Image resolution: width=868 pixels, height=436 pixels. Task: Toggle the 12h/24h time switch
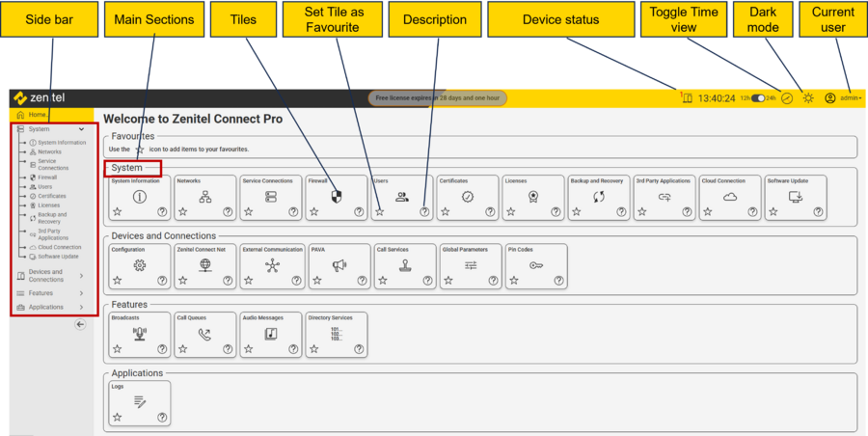pyautogui.click(x=758, y=98)
